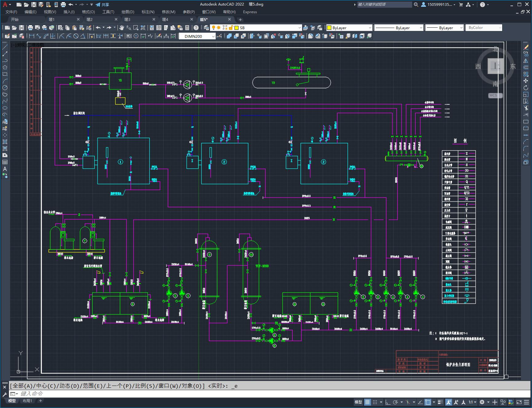Toggle the layer lock icon for layer SB

point(231,28)
